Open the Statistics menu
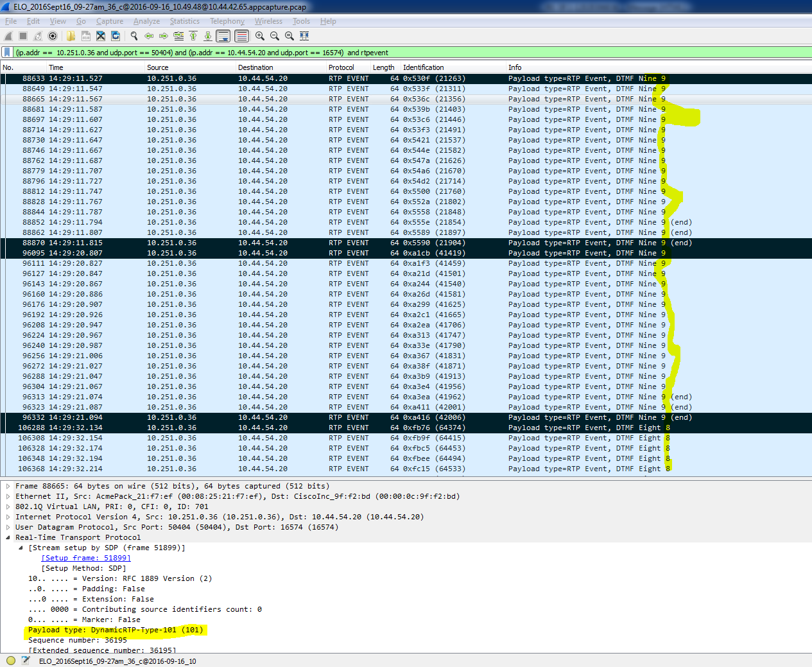 pos(185,21)
